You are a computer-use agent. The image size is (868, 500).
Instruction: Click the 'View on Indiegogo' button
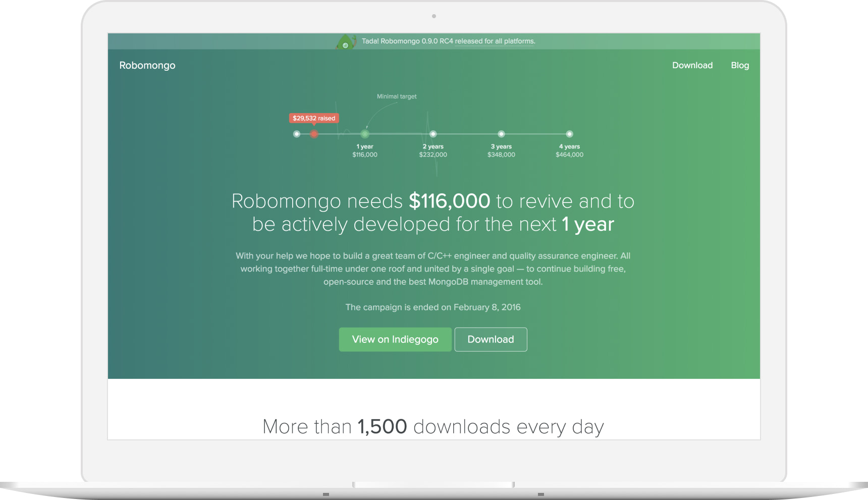395,339
